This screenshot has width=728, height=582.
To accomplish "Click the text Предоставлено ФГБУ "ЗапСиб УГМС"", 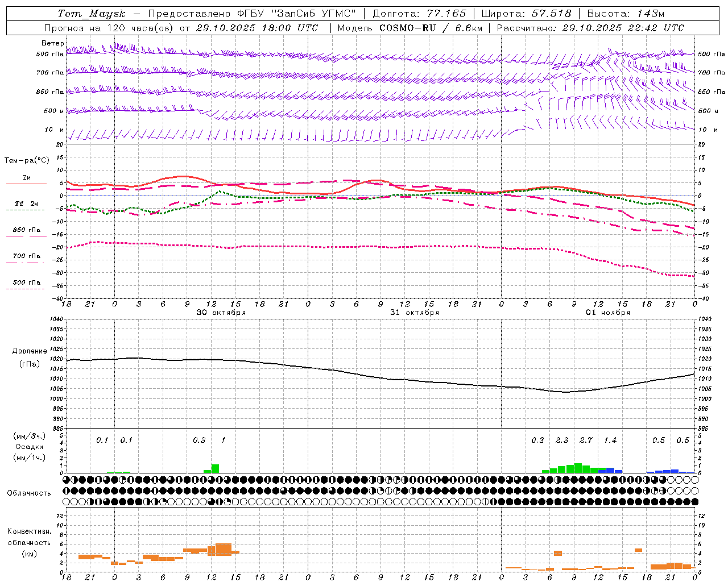I will click(x=252, y=14).
